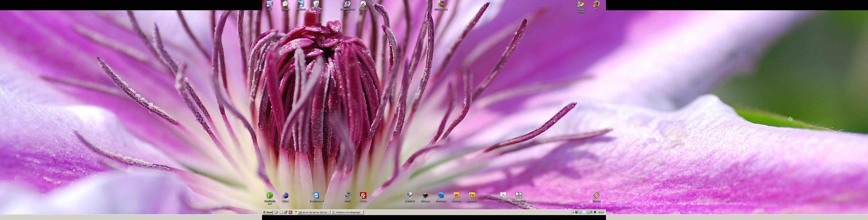The width and height of the screenshot is (868, 220).
Task: Open the NetHood desktop icon
Action: [301, 5]
